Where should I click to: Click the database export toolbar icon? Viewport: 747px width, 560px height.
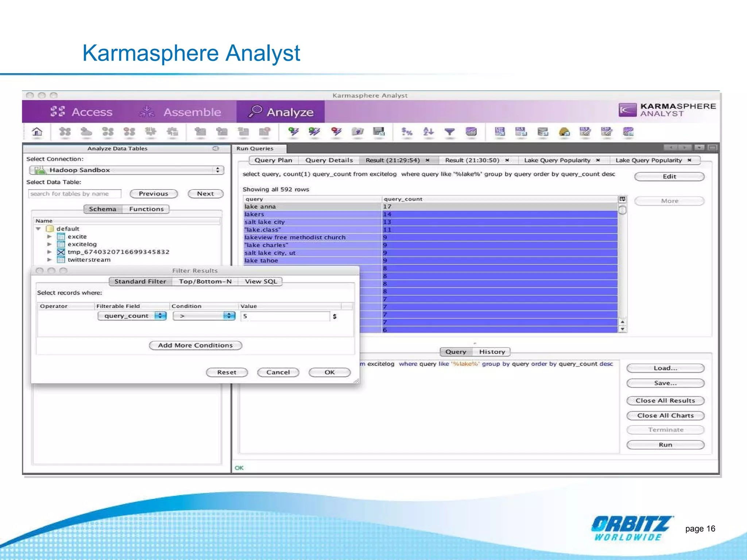coord(543,132)
